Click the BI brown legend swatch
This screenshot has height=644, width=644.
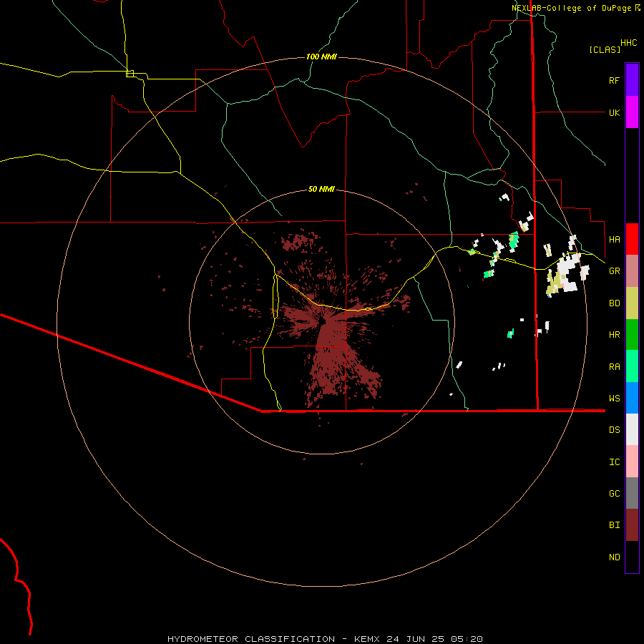pos(632,525)
